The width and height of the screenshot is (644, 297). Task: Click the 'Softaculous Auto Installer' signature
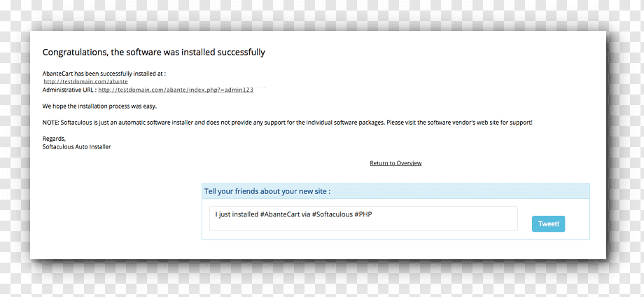pos(76,146)
